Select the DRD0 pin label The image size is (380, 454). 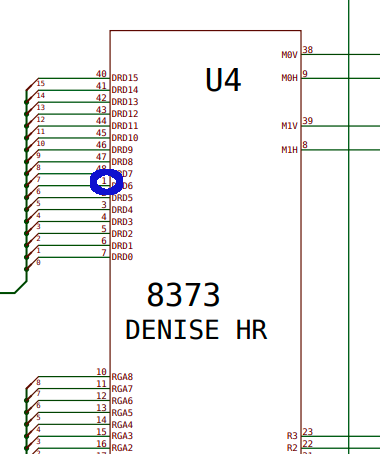(122, 257)
